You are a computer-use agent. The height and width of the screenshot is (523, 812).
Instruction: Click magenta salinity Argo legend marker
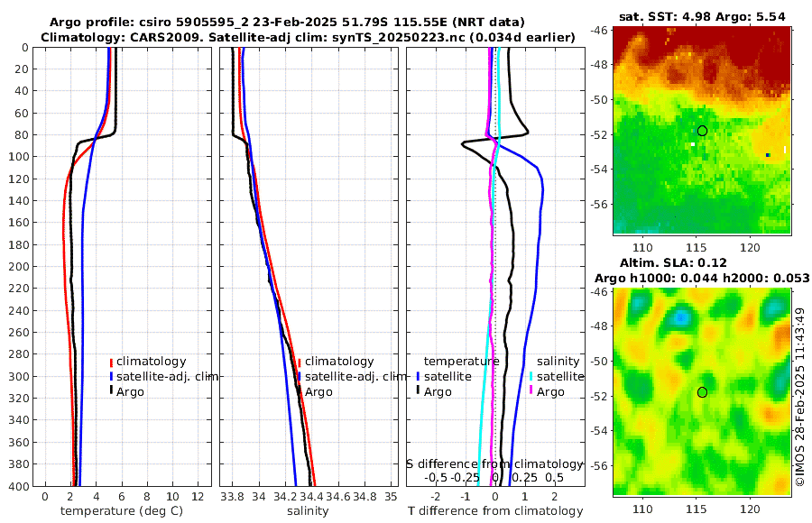(531, 392)
